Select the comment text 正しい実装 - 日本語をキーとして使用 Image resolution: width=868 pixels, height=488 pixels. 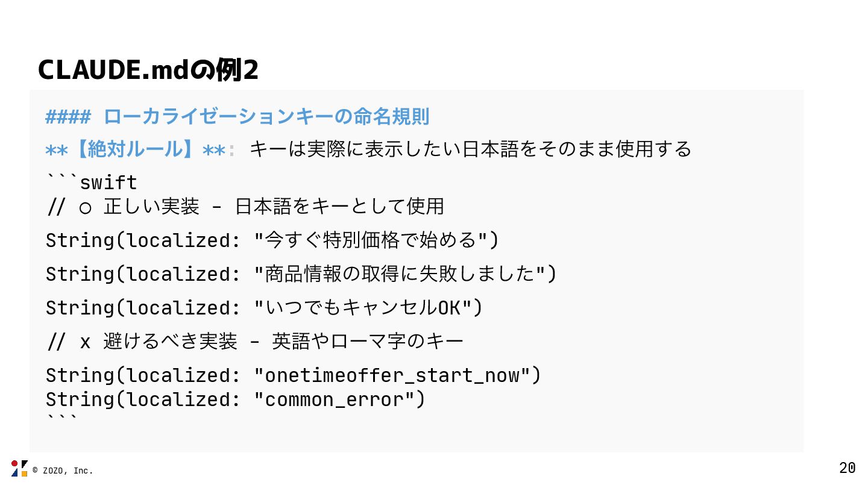coord(274,207)
